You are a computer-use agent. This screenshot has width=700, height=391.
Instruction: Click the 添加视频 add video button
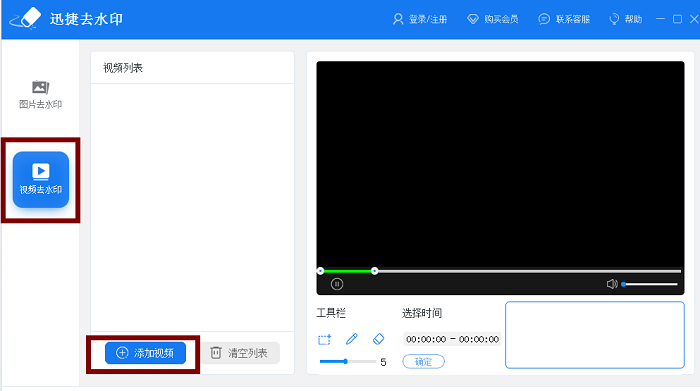145,353
